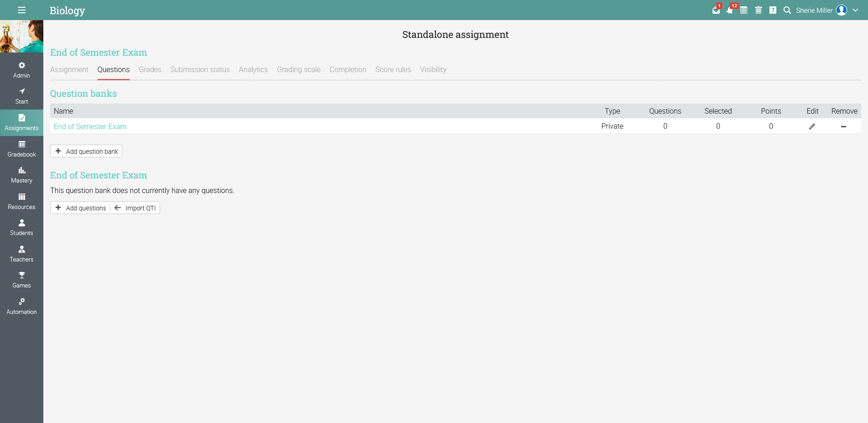Select the Questions tab

[x=114, y=69]
